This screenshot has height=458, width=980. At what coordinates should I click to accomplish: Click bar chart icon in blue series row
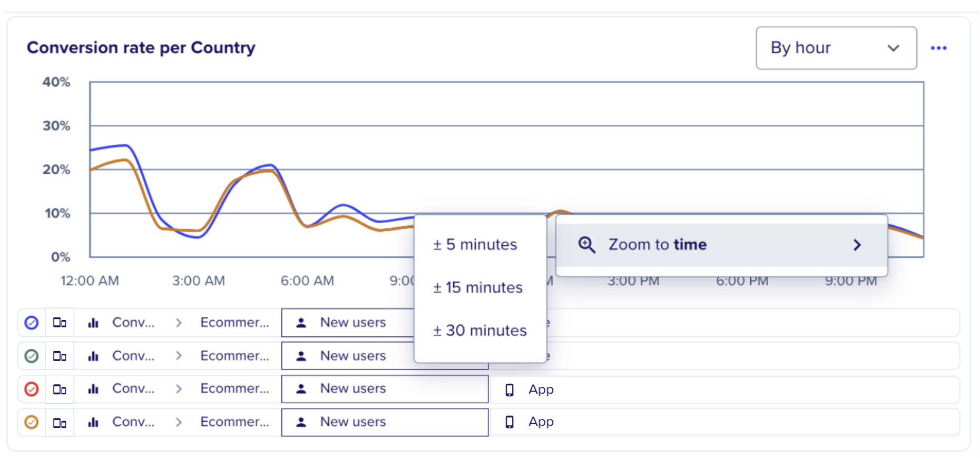coord(93,322)
